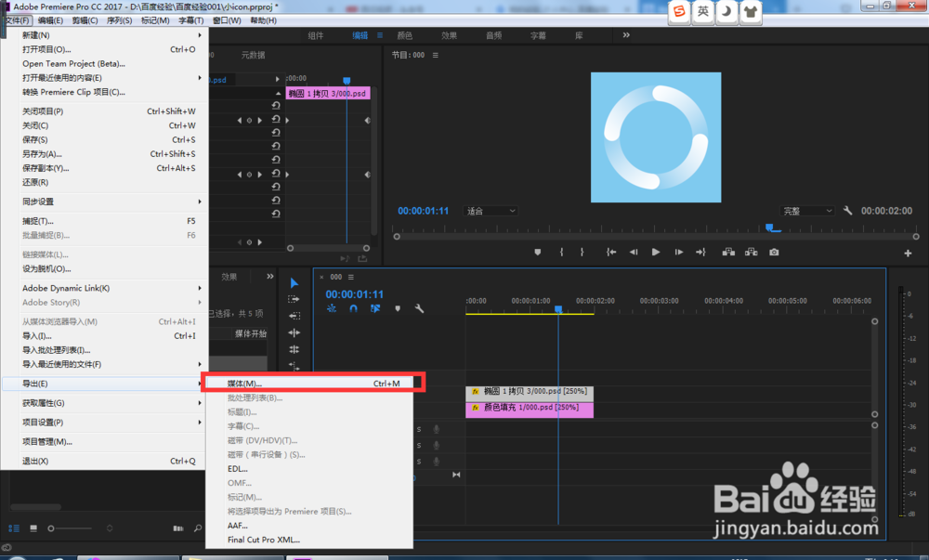Open 序列(S) menu in menu bar
929x560 pixels.
(119, 20)
